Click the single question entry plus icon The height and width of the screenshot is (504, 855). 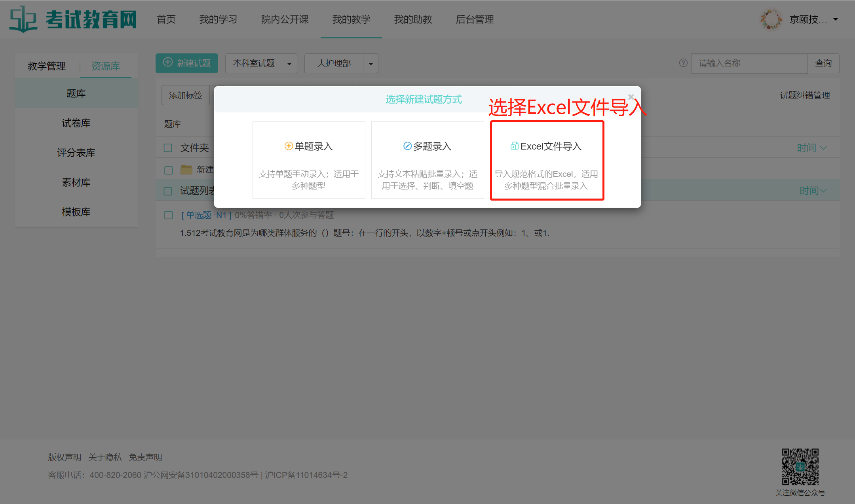pos(289,146)
